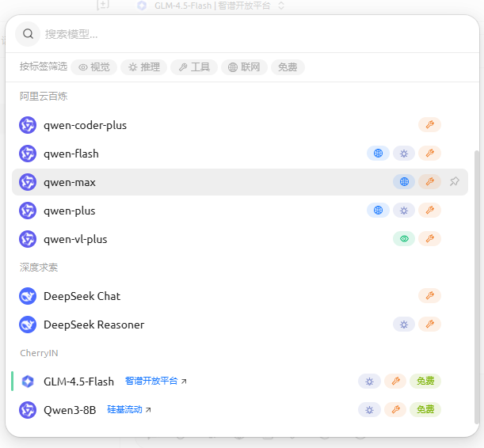Select the qwen-plus model
484x448 pixels.
click(x=240, y=211)
